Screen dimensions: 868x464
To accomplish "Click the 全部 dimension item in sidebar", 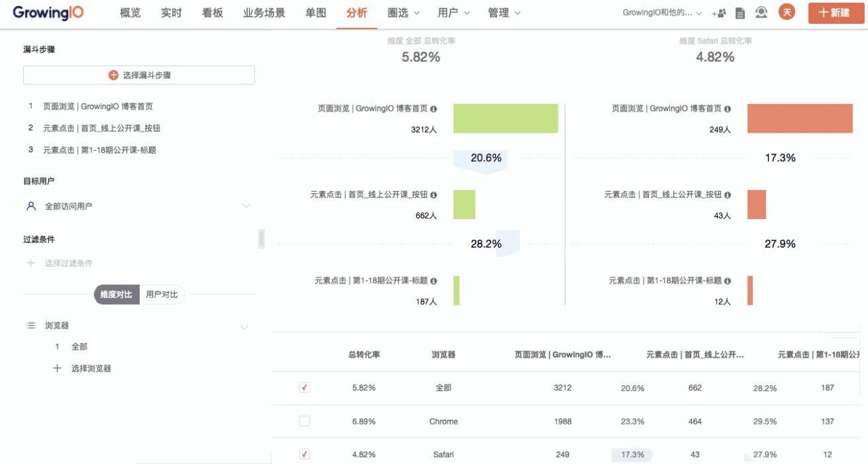I will [80, 347].
